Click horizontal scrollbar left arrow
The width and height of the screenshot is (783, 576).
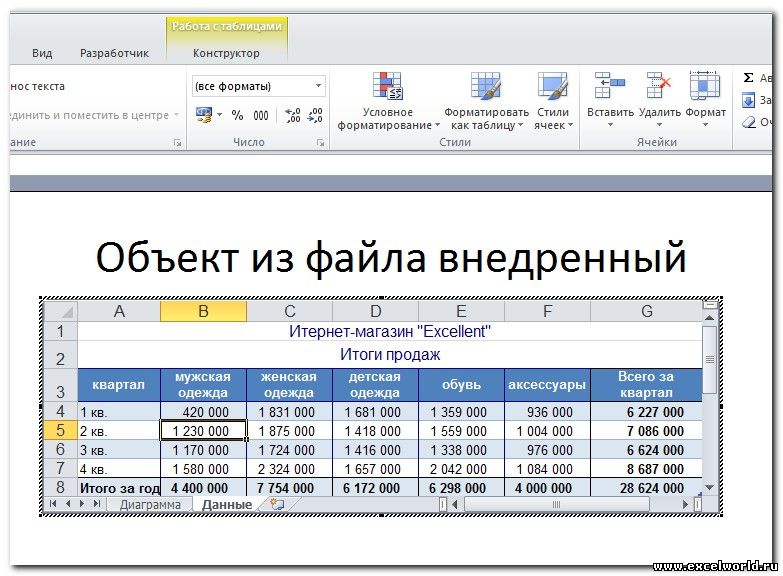click(454, 505)
